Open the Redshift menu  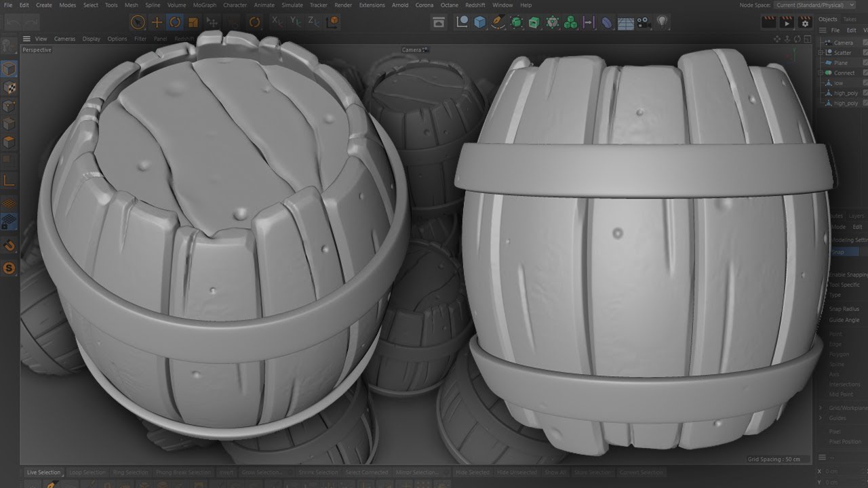[x=475, y=5]
